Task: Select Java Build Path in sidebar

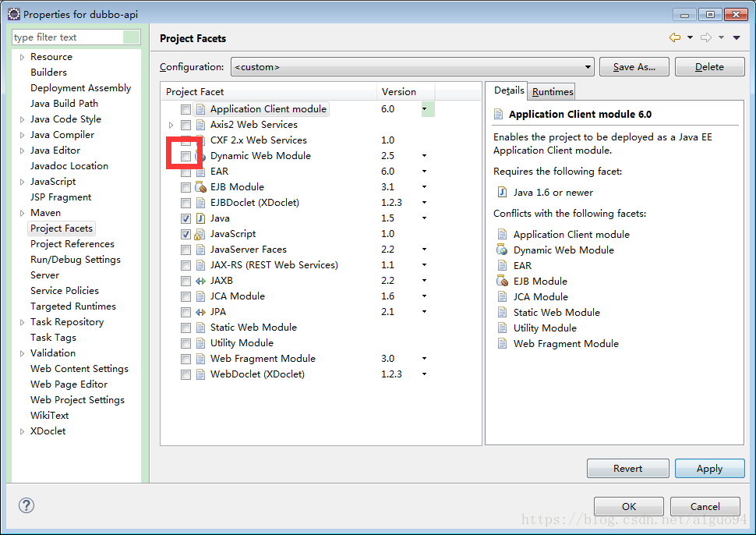Action: click(x=64, y=103)
